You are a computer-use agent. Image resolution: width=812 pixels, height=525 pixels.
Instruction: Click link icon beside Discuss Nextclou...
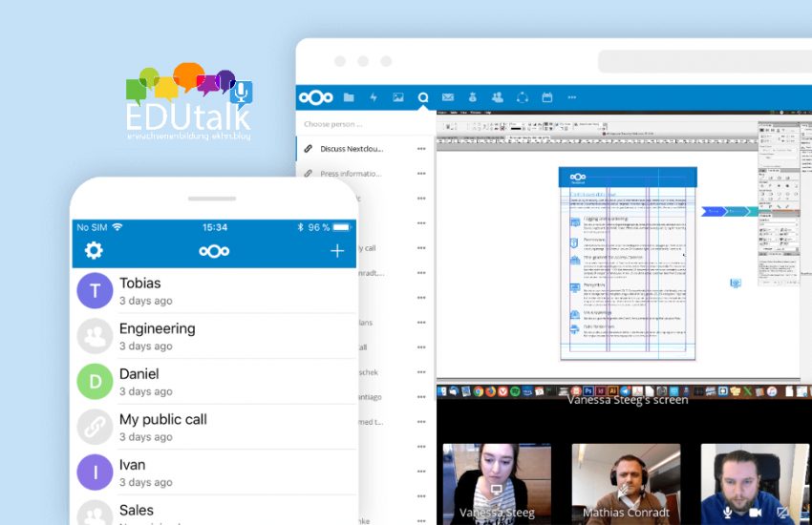pos(309,149)
